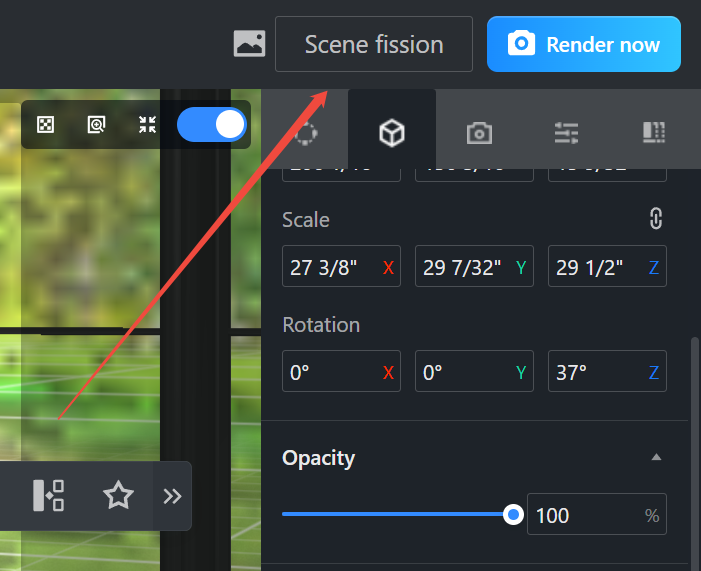701x571 pixels.
Task: Click the star favorites icon
Action: 118,495
